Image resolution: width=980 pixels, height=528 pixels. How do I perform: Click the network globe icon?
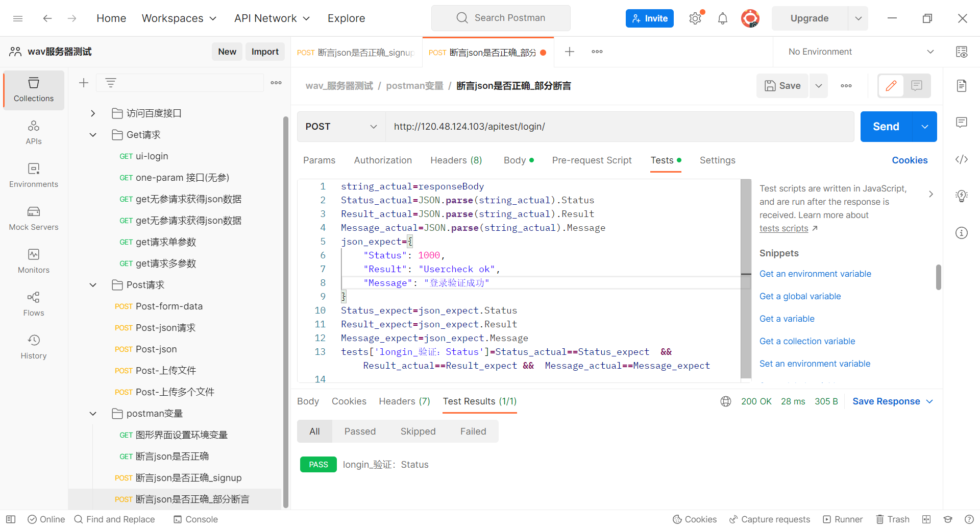pos(726,401)
